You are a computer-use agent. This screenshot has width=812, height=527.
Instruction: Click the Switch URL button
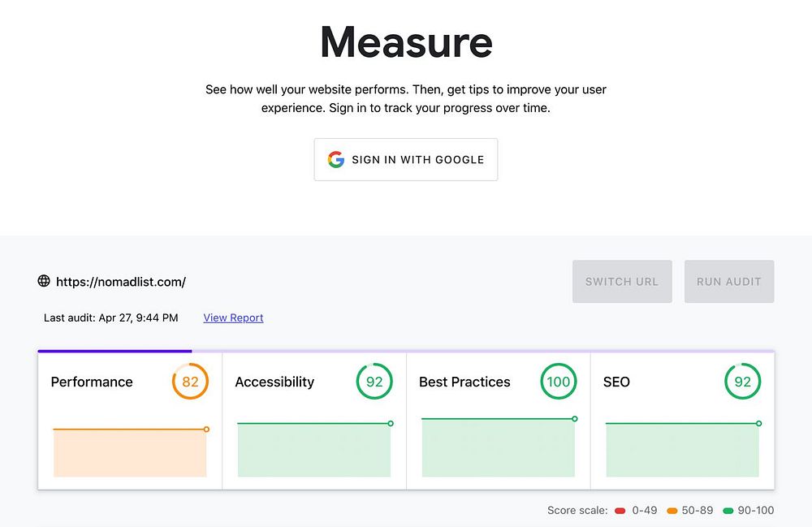click(622, 282)
